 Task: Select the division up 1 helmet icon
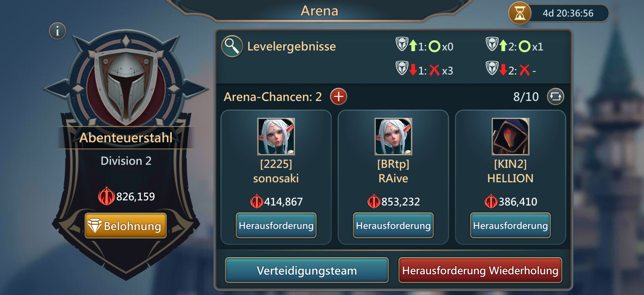pyautogui.click(x=402, y=44)
